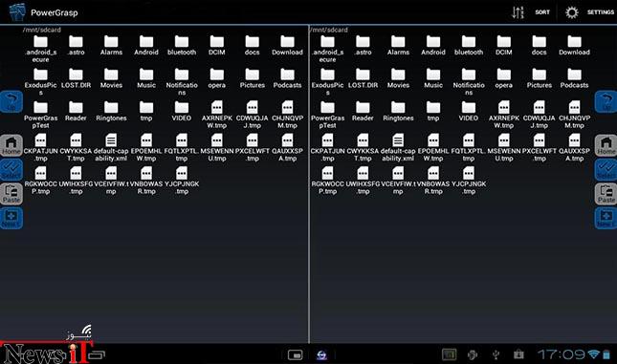Open the Alarms folder in the left pane
617x364 pixels.
coord(111,46)
